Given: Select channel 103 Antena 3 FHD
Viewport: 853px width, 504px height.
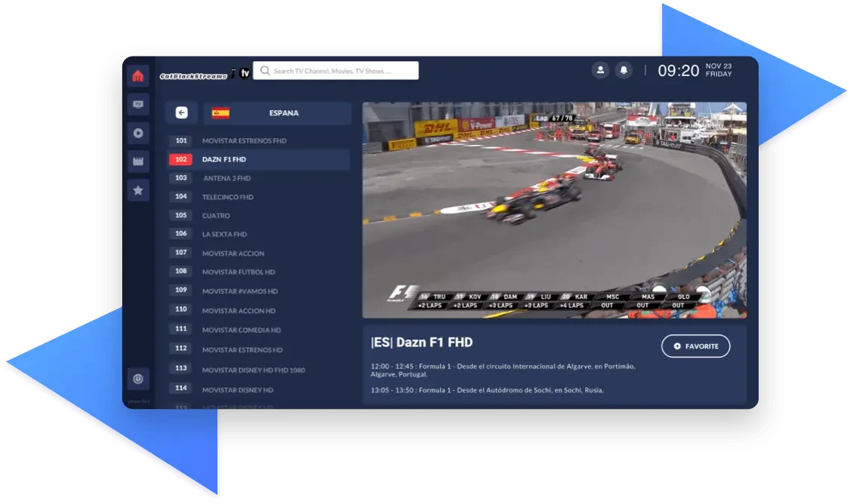Looking at the screenshot, I should click(226, 179).
